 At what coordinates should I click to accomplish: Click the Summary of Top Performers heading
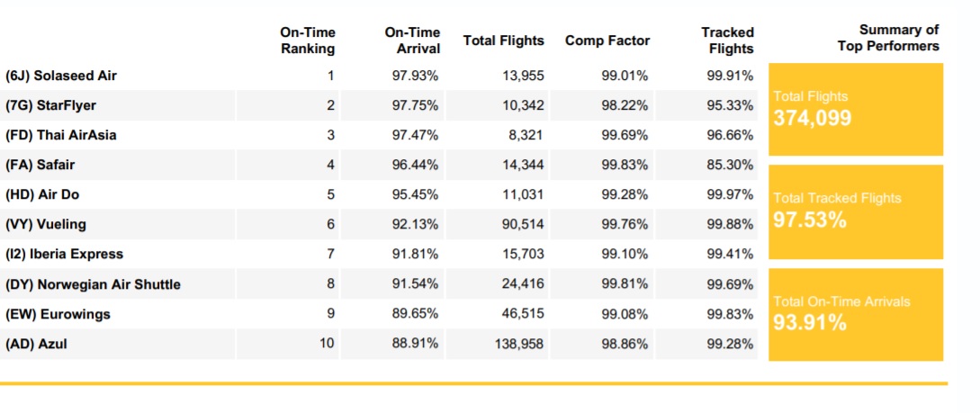pyautogui.click(x=887, y=39)
